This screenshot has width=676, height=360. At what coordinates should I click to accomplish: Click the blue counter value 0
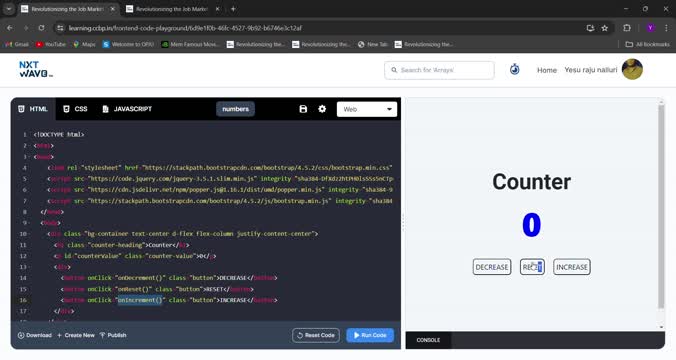[532, 225]
